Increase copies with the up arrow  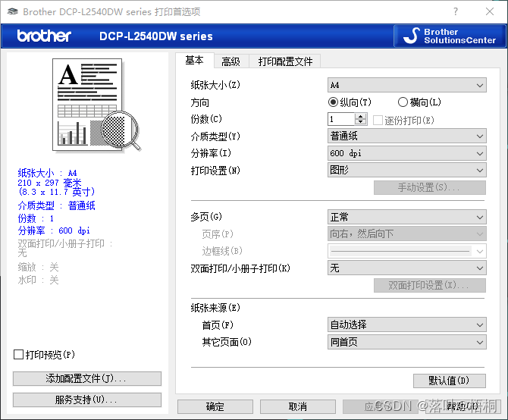(x=360, y=116)
